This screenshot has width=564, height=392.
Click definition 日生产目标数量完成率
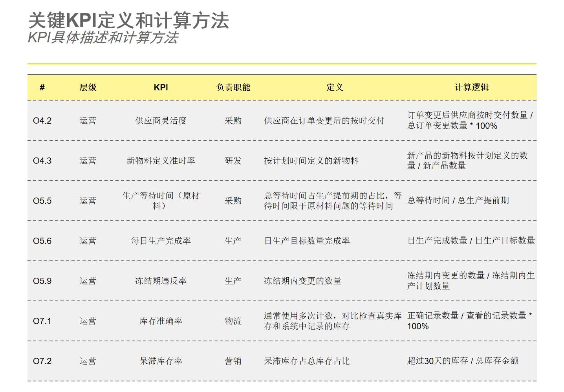point(307,241)
